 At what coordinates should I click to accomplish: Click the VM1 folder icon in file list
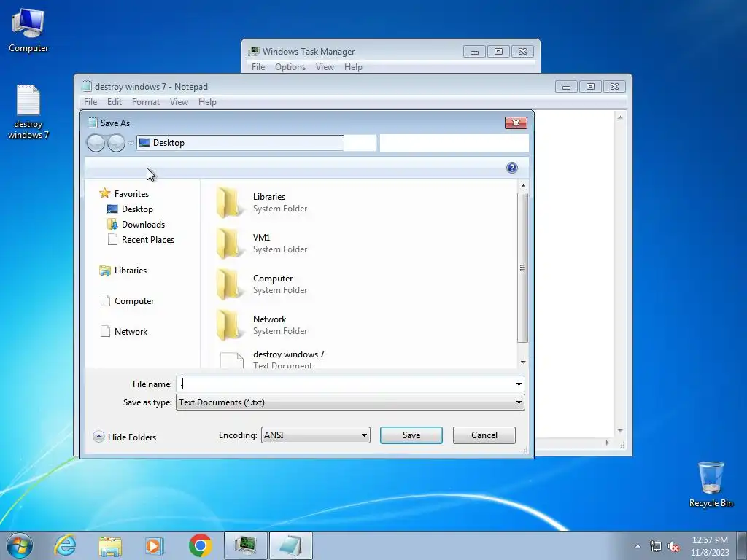pos(228,243)
